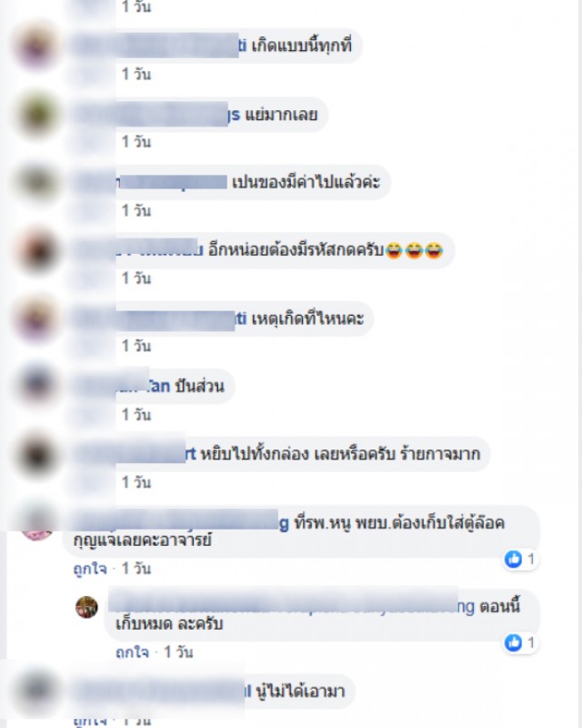Click the 1 วัน timestamp under ปันส่วน
The height and width of the screenshot is (728, 582).
pyautogui.click(x=136, y=414)
